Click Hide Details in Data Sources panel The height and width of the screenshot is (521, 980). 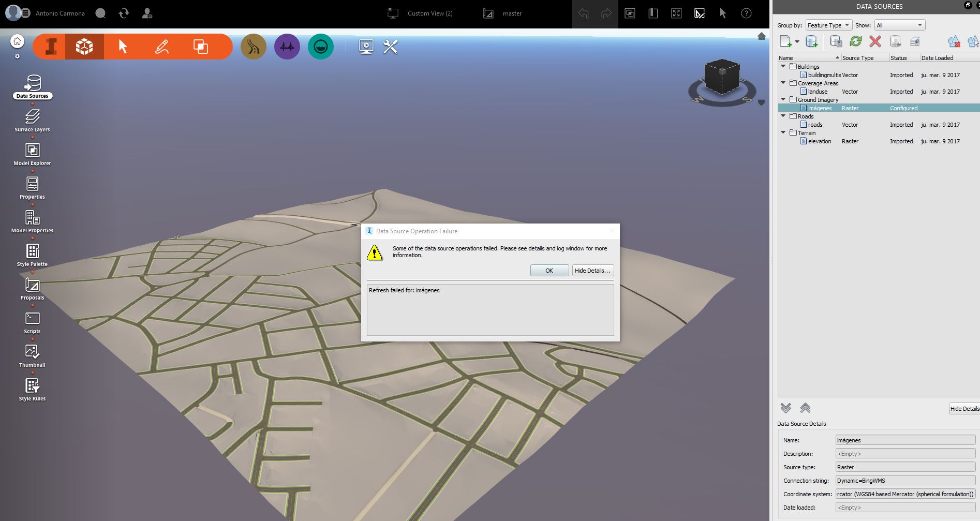click(x=964, y=408)
